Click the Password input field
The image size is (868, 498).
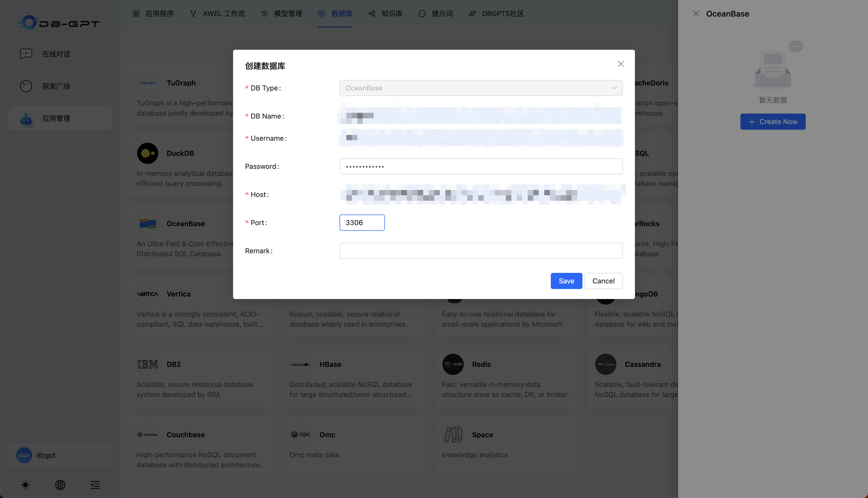(481, 167)
